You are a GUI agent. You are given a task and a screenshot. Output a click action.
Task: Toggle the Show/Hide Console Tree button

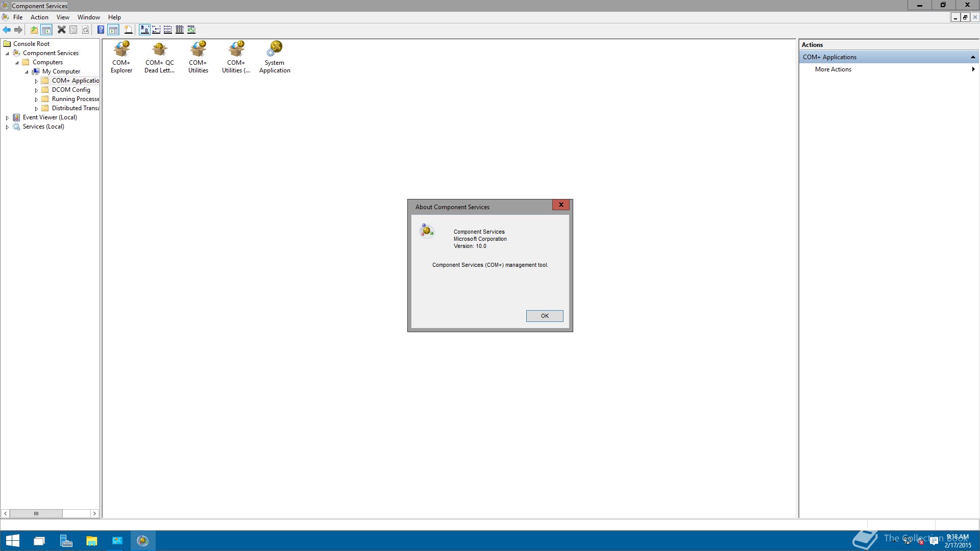tap(46, 30)
